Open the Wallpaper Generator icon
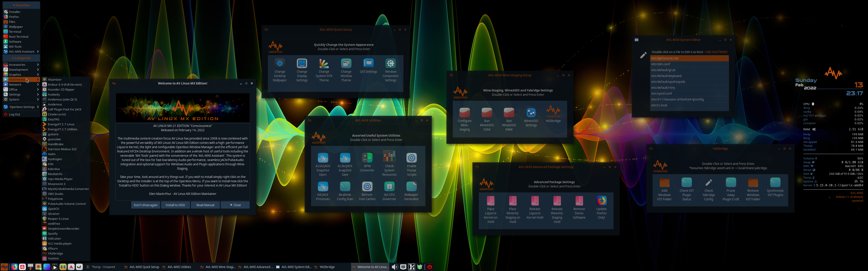868x271 pixels. click(411, 191)
